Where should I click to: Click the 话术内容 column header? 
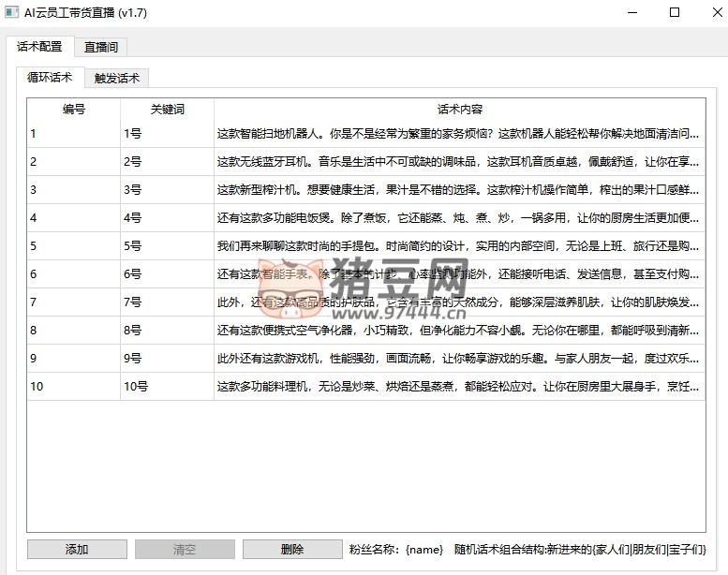coord(460,109)
